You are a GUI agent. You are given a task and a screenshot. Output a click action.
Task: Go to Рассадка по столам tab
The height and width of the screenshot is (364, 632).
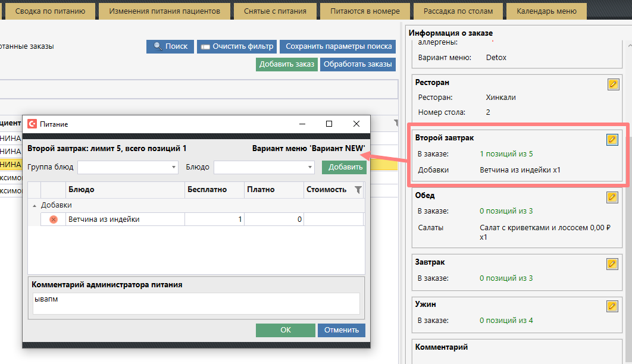[x=458, y=11]
